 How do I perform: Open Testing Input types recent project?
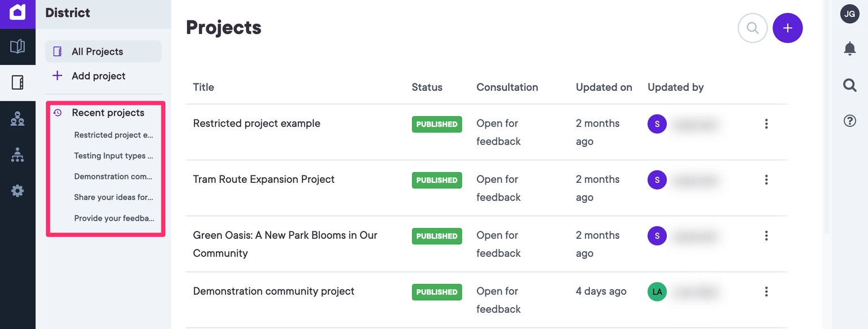click(x=113, y=156)
